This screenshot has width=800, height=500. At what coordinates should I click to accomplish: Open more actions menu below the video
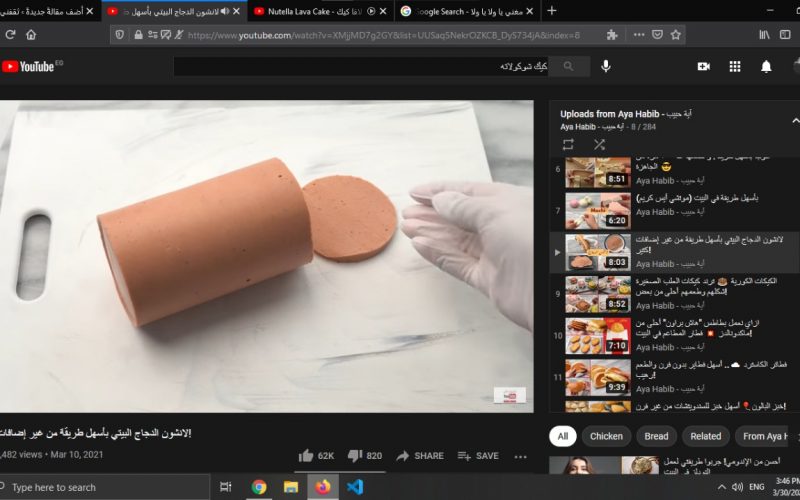tap(520, 456)
